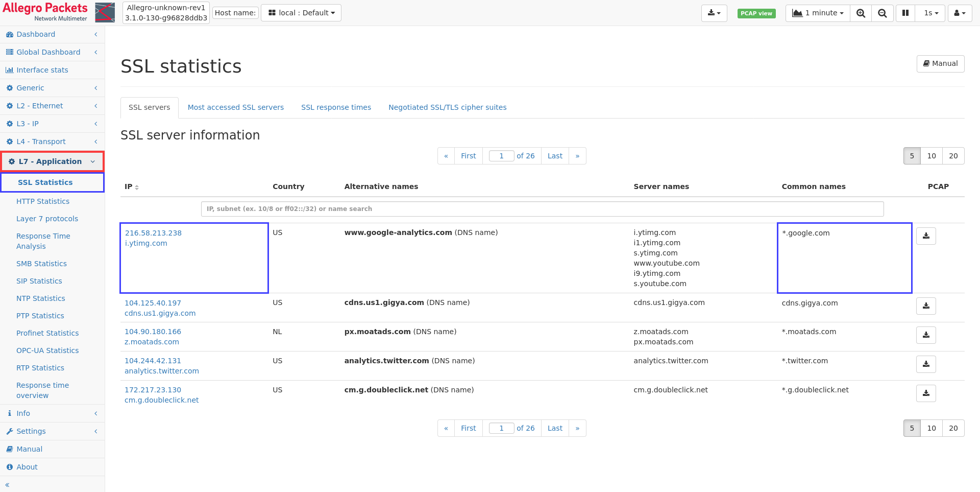Expand the L2 - Ethernet section

click(x=52, y=106)
